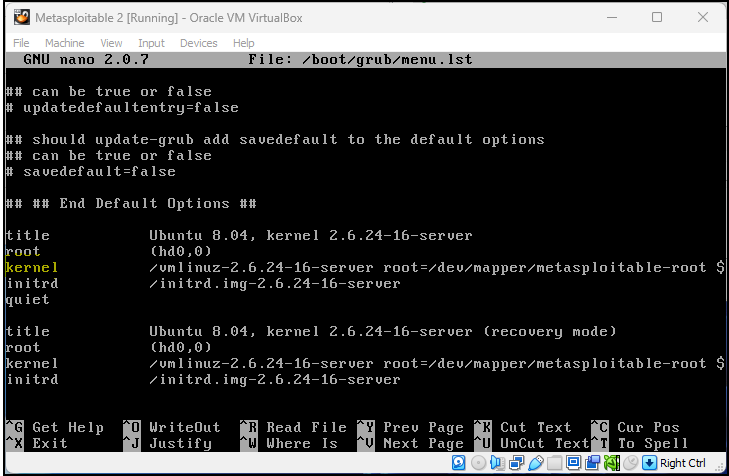Minimize the Metasploitable 2 VirtualBox window
This screenshot has width=729, height=476.
(612, 18)
